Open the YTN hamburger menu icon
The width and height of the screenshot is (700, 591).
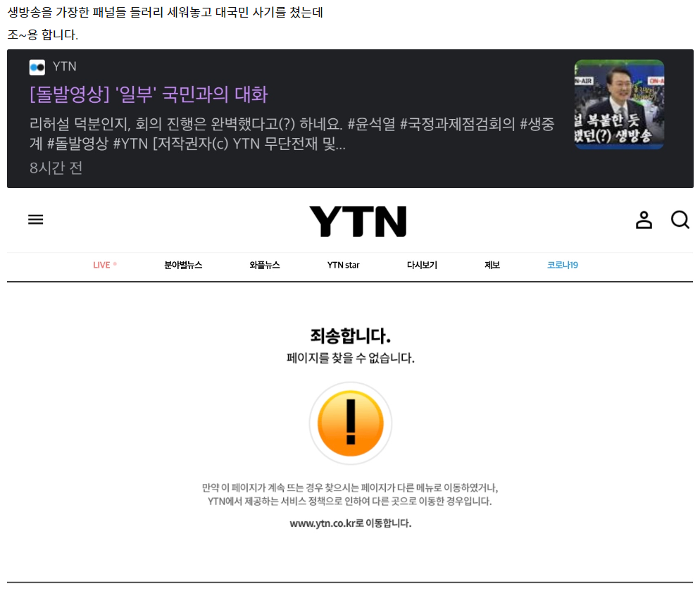[x=36, y=219]
